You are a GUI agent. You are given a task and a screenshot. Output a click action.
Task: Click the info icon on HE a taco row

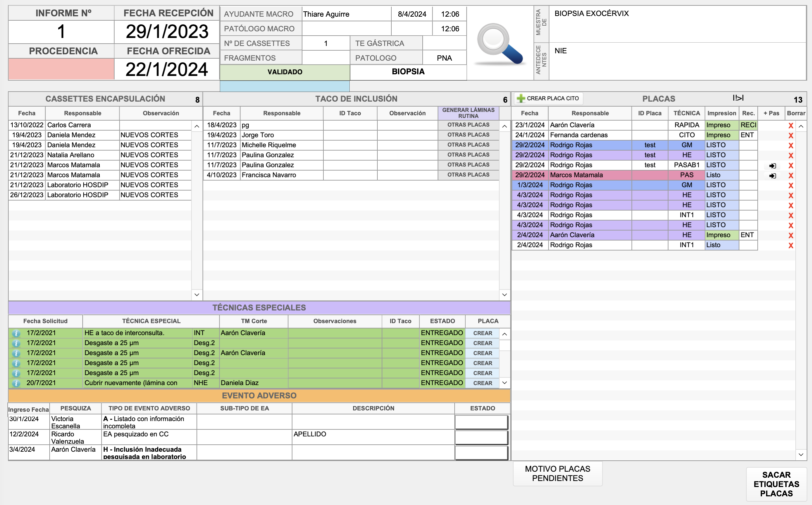[x=16, y=333]
